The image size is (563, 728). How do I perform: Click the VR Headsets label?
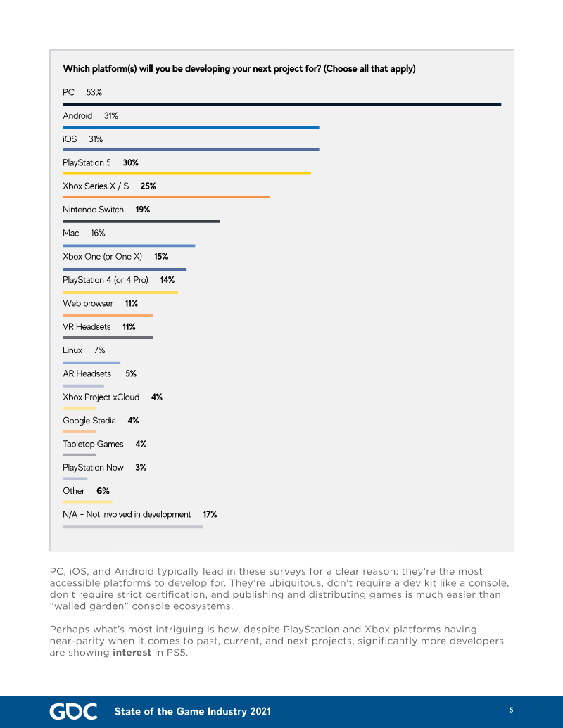87,327
